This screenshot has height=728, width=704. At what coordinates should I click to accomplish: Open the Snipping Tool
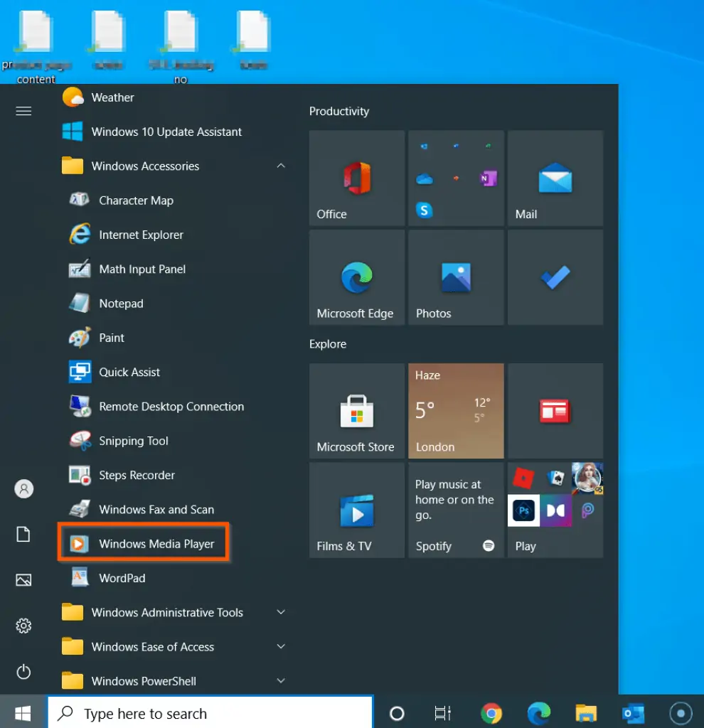[x=132, y=441]
